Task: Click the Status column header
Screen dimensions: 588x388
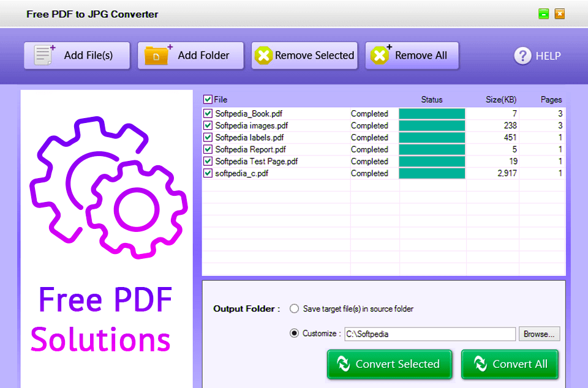Action: pos(432,99)
